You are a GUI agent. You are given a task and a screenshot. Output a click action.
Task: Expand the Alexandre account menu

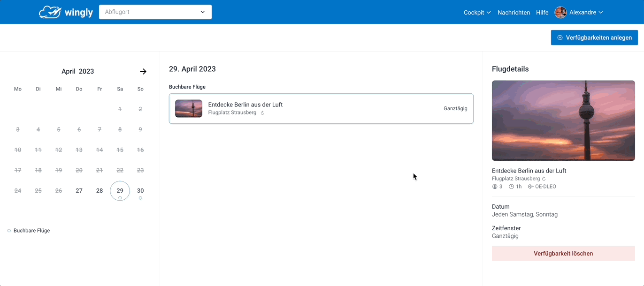point(586,13)
